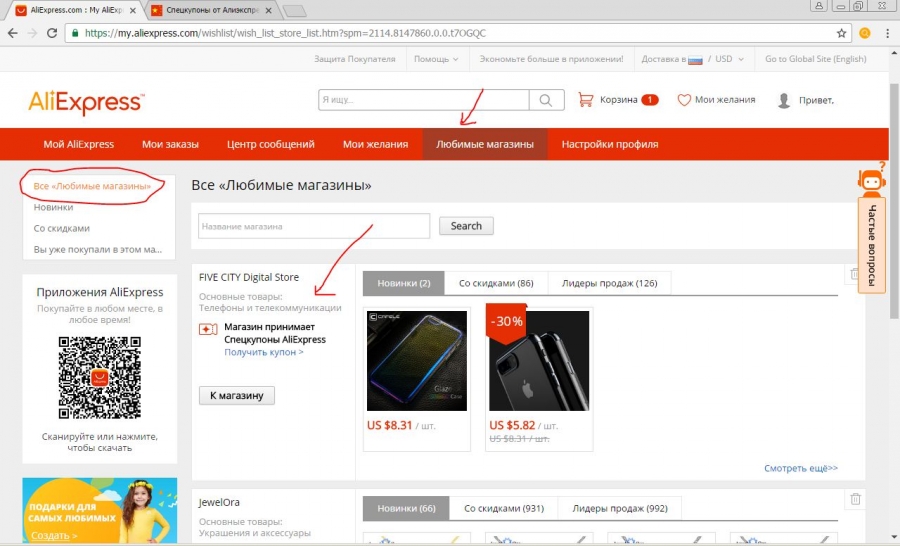The width and height of the screenshot is (900, 546).
Task: Click Go to Global Site (English) link
Action: coord(816,59)
